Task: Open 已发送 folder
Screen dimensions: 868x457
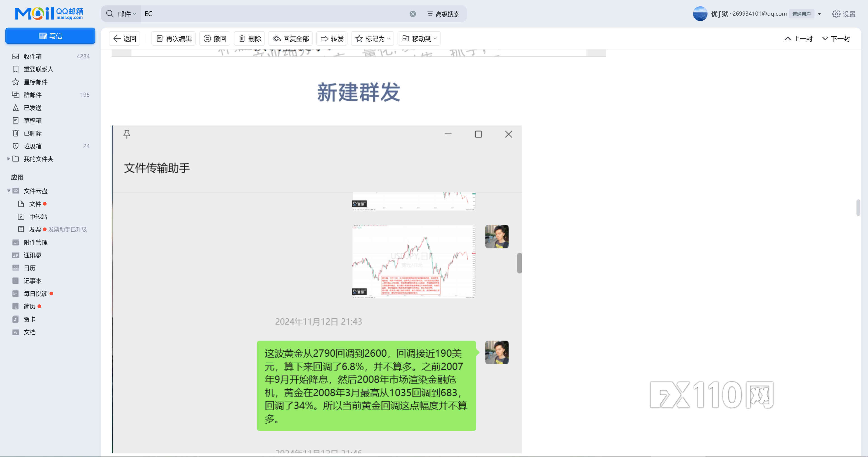Action: click(x=51, y=107)
